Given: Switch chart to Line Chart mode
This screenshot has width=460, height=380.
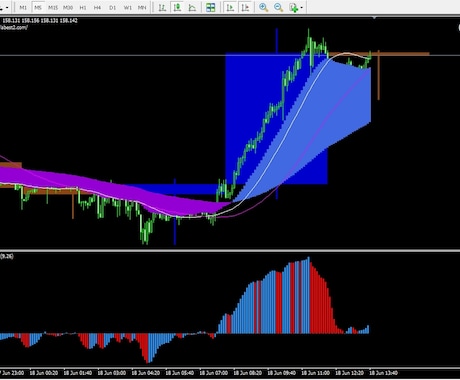Looking at the screenshot, I should click(x=192, y=7).
